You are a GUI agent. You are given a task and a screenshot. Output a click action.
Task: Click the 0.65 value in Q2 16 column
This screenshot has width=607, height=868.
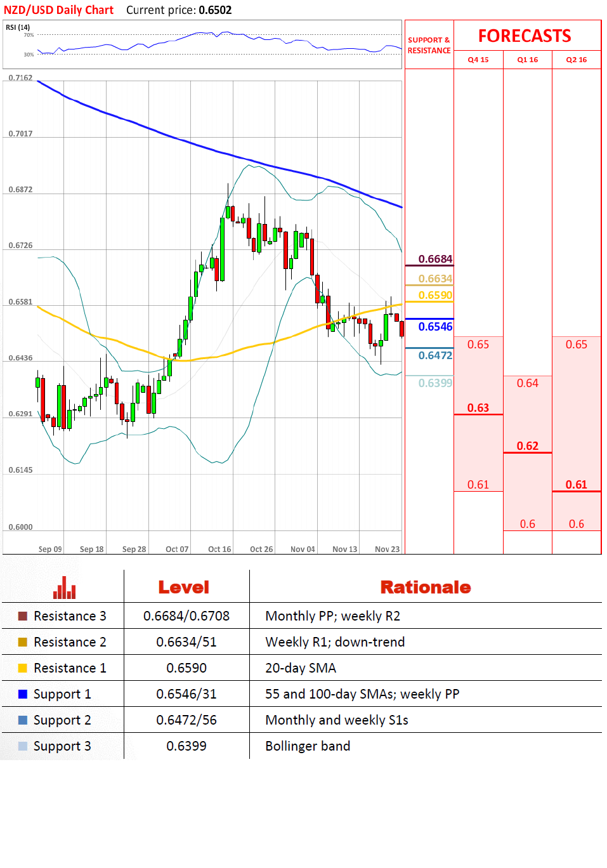click(x=577, y=345)
